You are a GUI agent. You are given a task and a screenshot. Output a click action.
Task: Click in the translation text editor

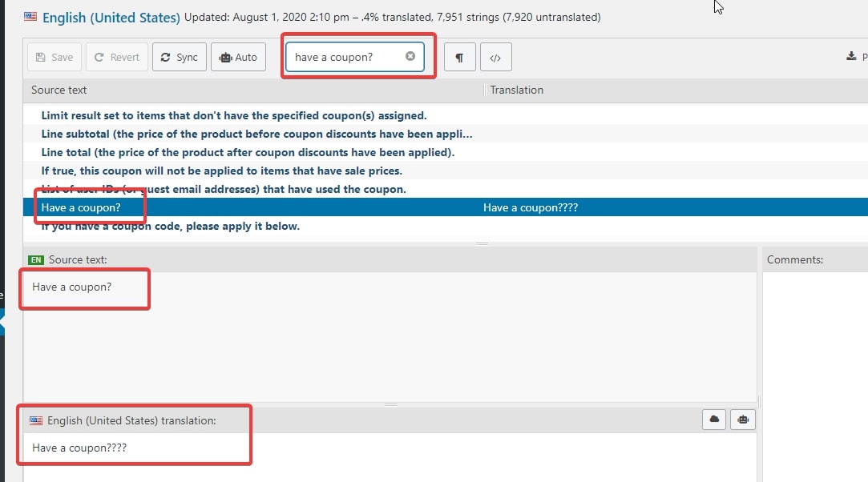pos(390,457)
